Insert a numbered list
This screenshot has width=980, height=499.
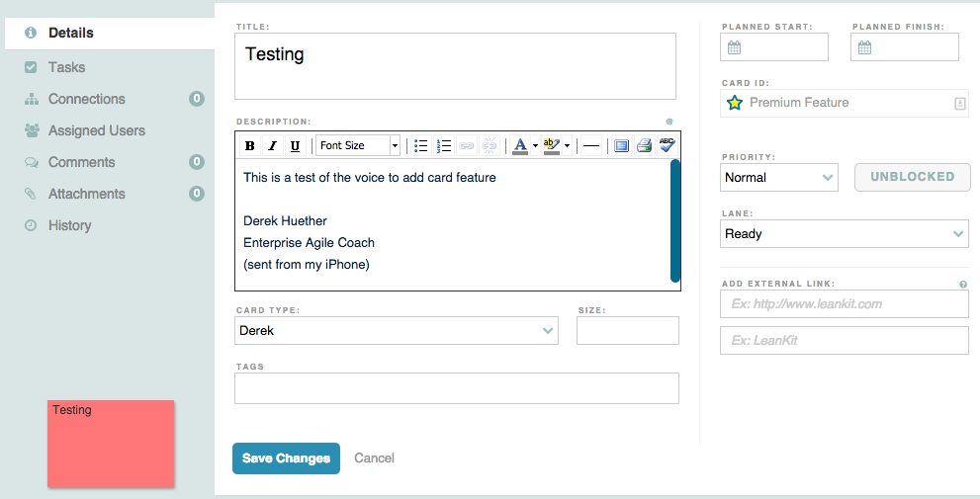click(x=444, y=145)
